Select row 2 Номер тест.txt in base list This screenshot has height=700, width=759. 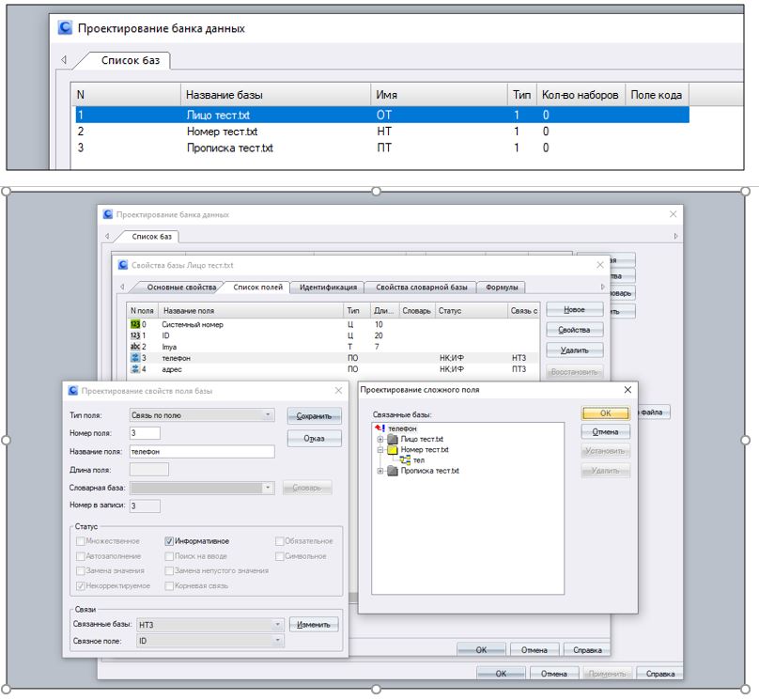point(382,132)
